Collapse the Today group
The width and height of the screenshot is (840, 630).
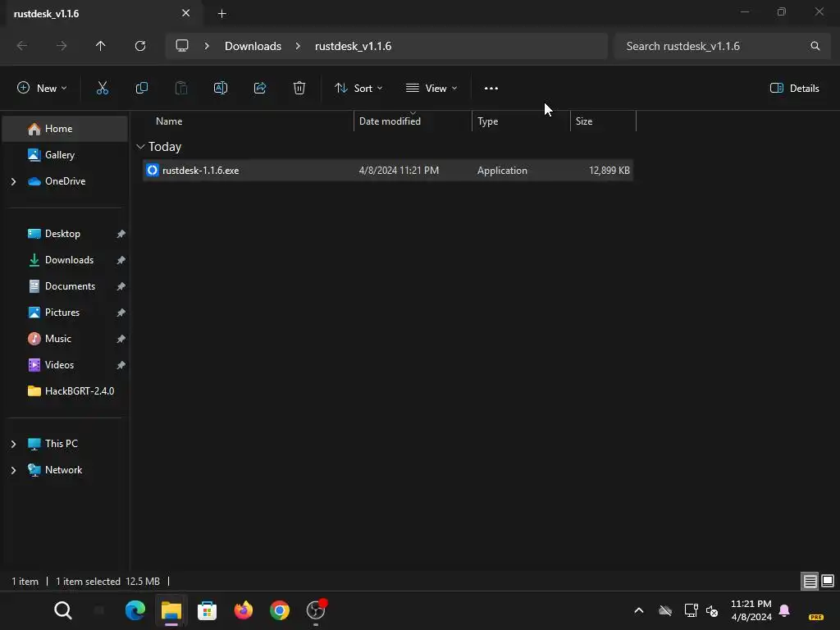[x=140, y=147]
